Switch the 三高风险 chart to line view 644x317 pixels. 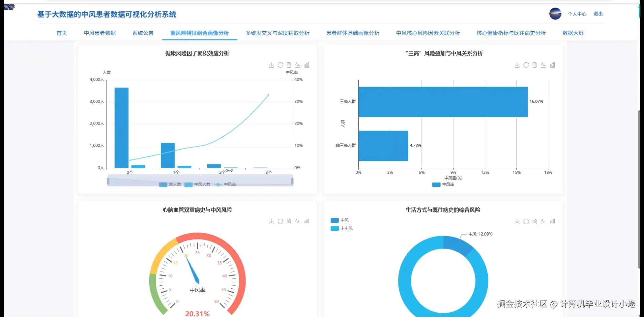coord(543,65)
